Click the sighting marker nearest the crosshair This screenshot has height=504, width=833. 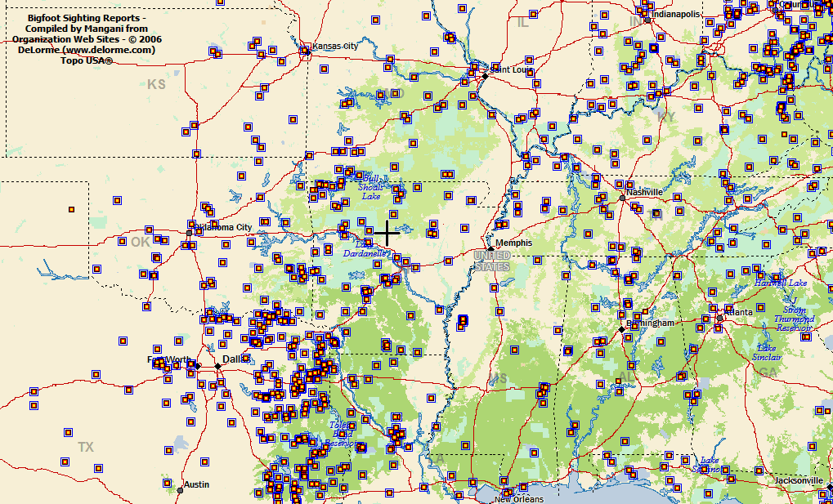(369, 230)
